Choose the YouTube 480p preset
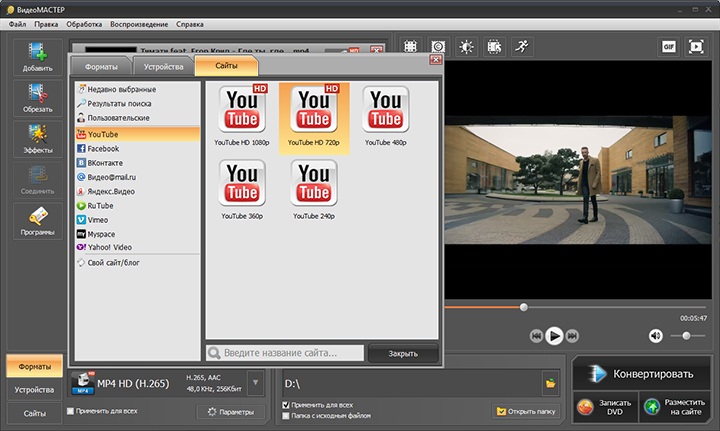This screenshot has width=720, height=431. pos(386,116)
